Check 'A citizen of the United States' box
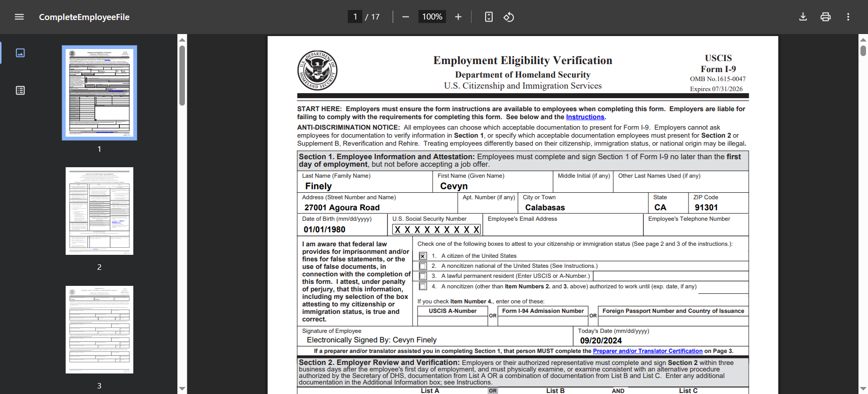The height and width of the screenshot is (394, 868). pyautogui.click(x=423, y=256)
